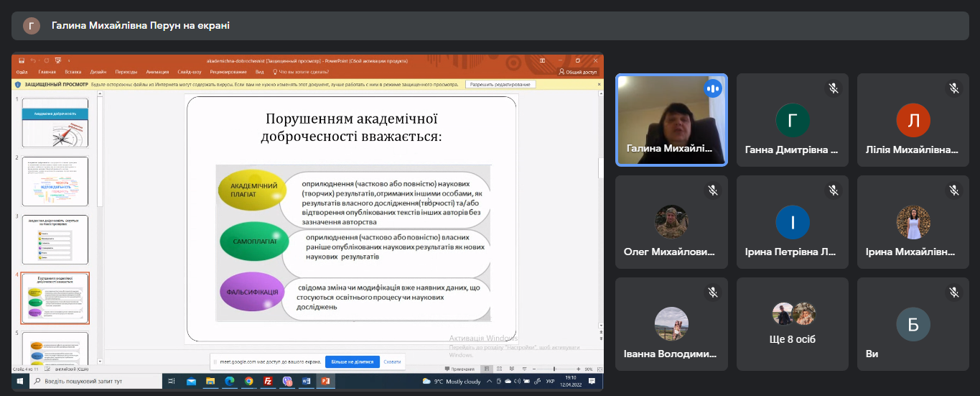Viewport: 980px width, 396px height.
Task: Switch to Normal view icon in status bar
Action: point(487,369)
